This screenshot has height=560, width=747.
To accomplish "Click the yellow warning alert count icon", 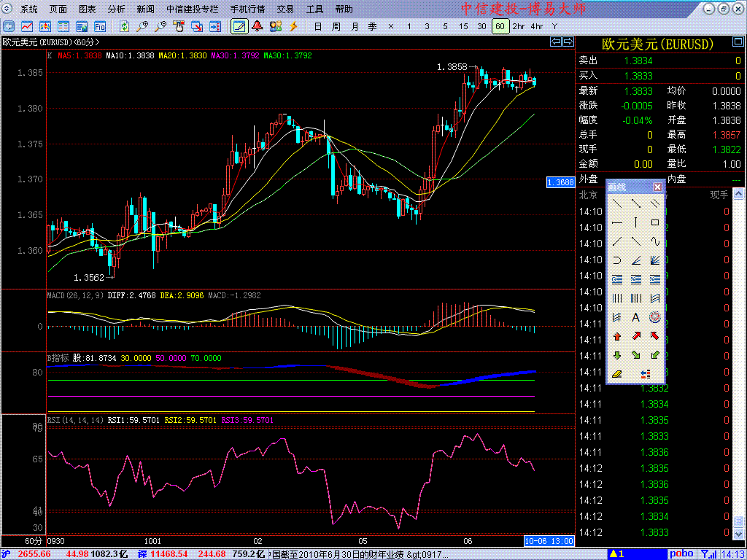I will (617, 554).
